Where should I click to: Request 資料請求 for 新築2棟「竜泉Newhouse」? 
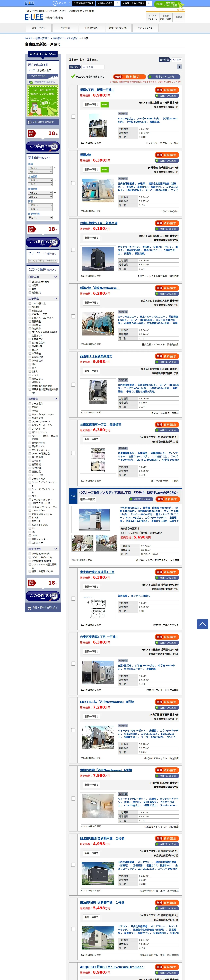(x=167, y=288)
